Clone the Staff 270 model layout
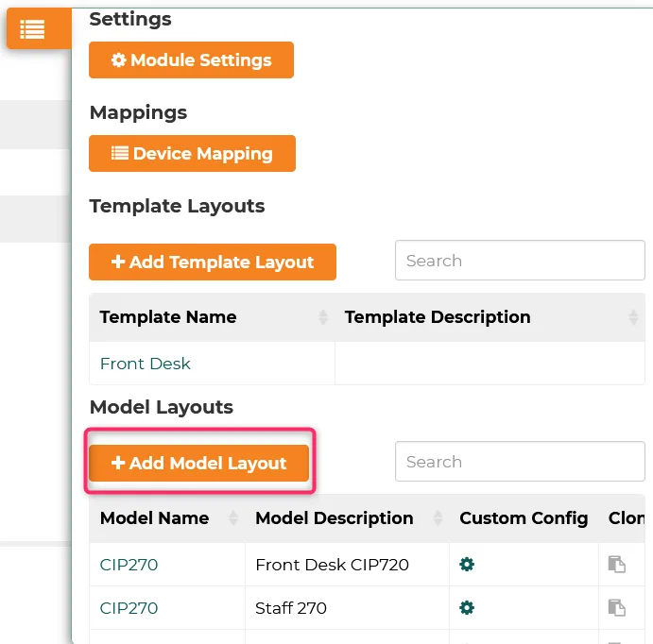Viewport: 653px width, 644px height. [x=617, y=608]
